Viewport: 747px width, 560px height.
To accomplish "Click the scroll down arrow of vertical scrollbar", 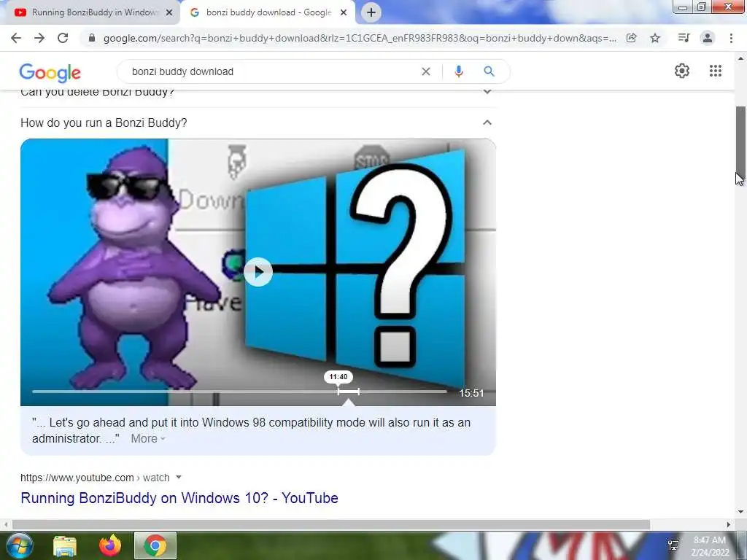I will pyautogui.click(x=740, y=513).
